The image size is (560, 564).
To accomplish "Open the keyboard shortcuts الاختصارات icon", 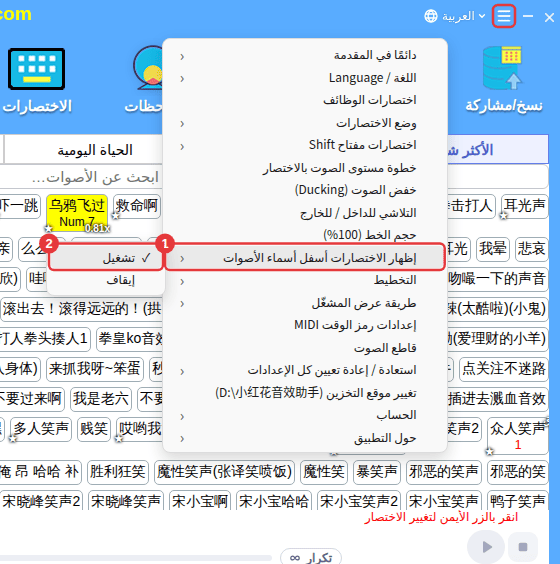I will (37, 69).
